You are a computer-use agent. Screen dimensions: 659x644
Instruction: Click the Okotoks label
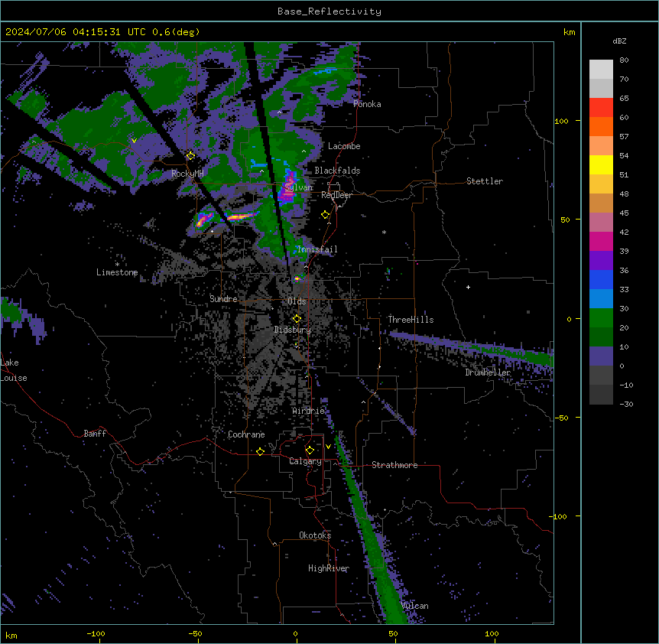315,535
